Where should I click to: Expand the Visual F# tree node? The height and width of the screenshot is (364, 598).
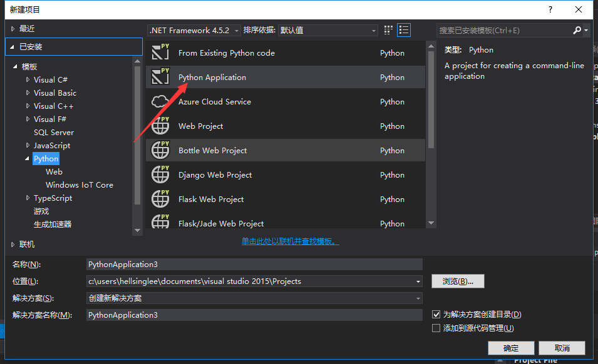[x=28, y=119]
